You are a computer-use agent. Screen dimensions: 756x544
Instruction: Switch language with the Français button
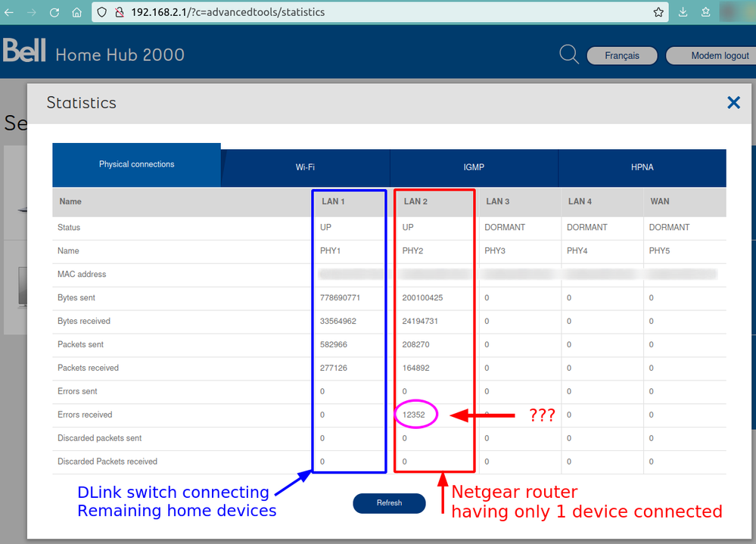[x=622, y=56]
